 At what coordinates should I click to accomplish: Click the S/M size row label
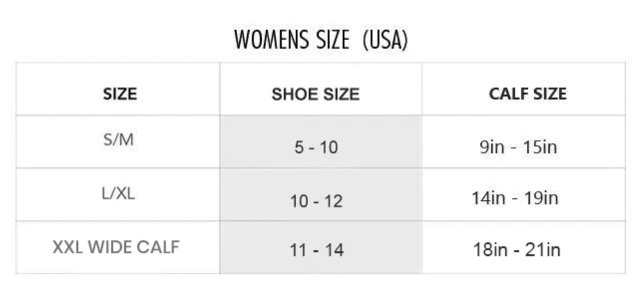[x=119, y=140]
